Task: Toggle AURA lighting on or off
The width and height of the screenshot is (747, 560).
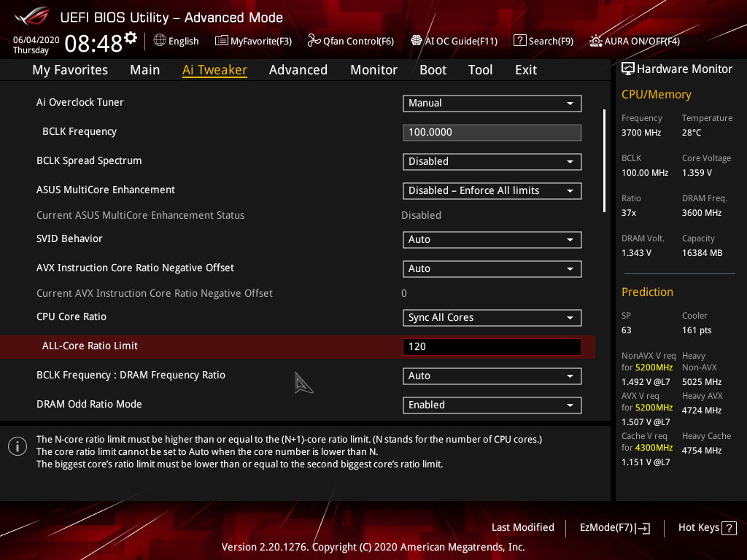Action: (633, 41)
